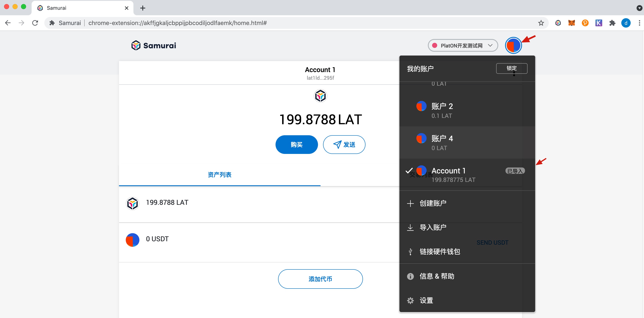Viewport: 644px width, 318px height.
Task: Click the plus icon beside 创建账户
Action: point(410,203)
